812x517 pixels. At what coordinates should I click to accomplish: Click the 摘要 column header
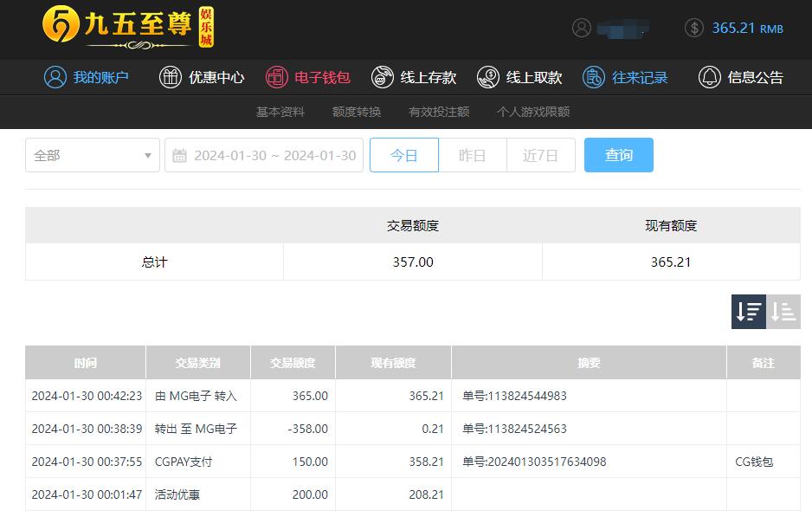589,363
